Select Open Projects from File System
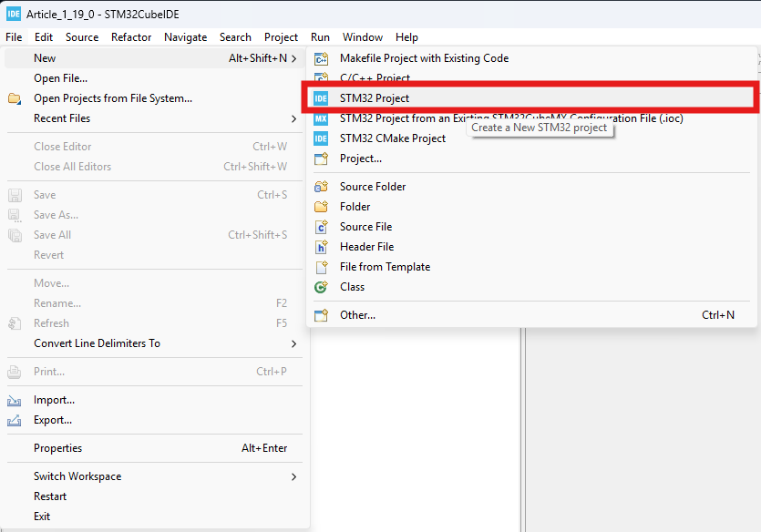This screenshot has width=761, height=532. click(x=113, y=98)
